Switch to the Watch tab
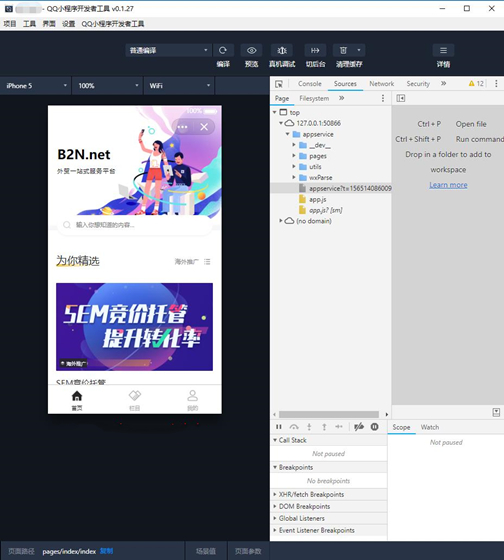 [x=430, y=427]
